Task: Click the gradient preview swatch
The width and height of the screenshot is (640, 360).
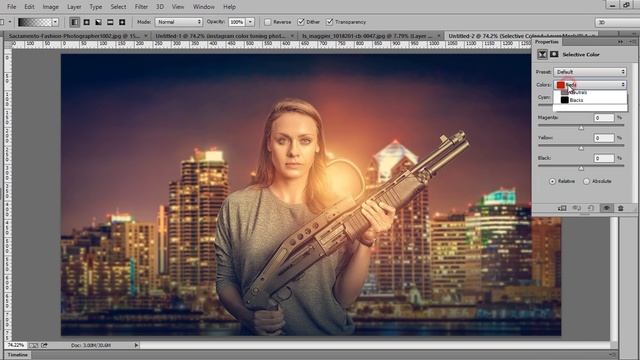Action: tap(35, 22)
